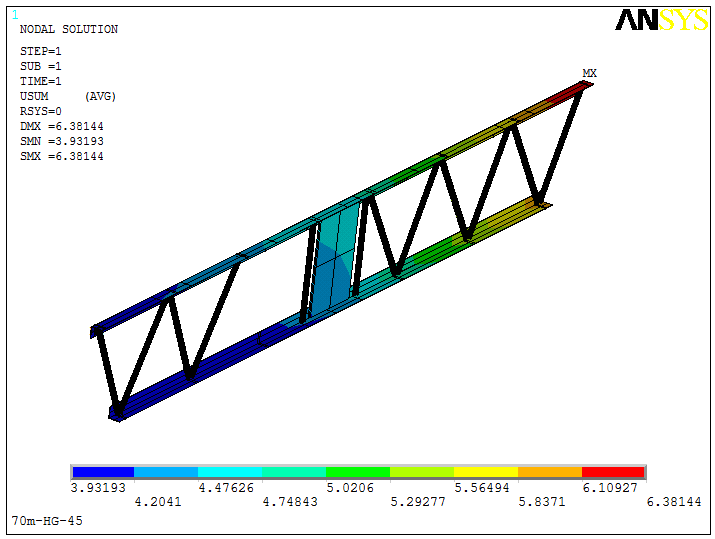Click the 70m-HG-45 model title

coord(47,521)
